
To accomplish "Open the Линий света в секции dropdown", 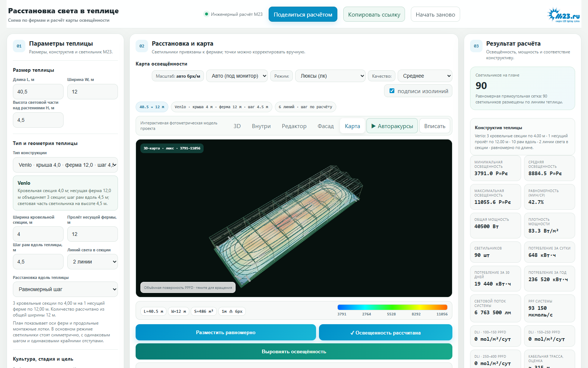I will click(x=93, y=262).
